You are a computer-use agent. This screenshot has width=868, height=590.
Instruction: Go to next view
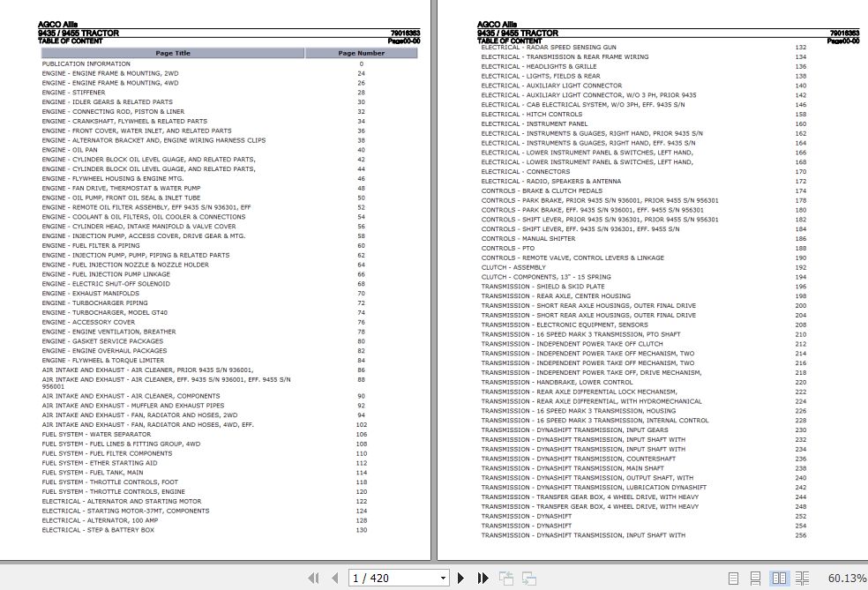pos(529,579)
